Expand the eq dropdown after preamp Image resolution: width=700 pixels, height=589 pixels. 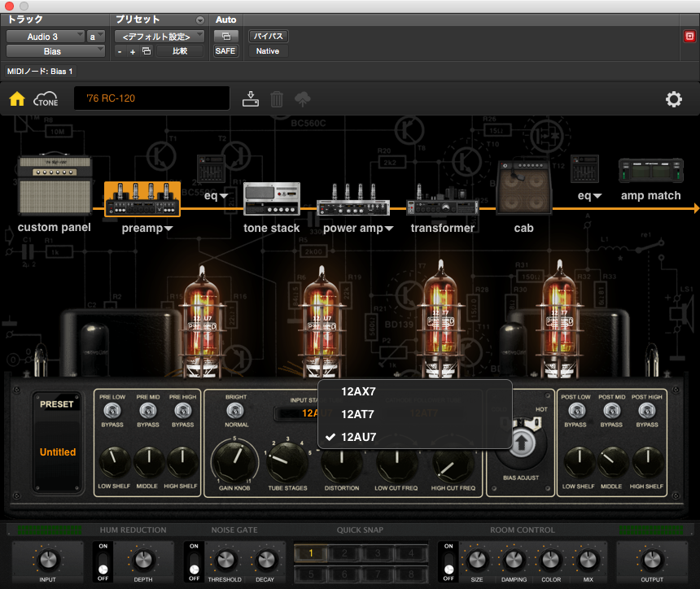[x=224, y=196]
